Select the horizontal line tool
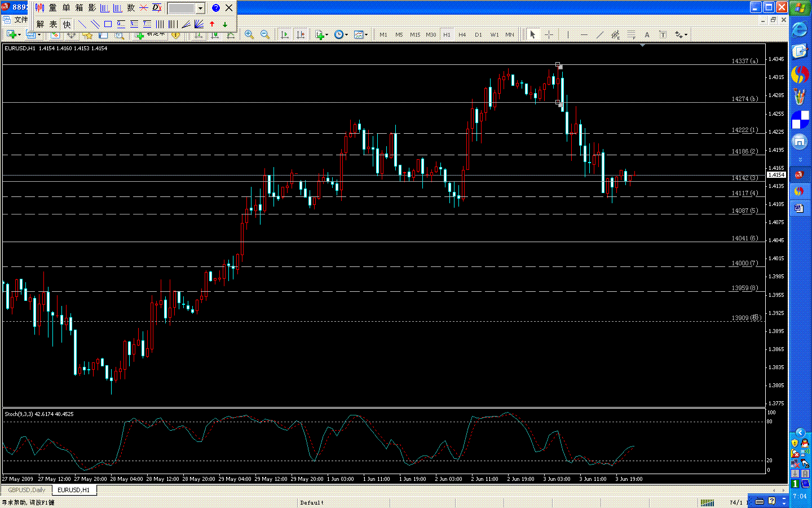Viewport: 812px width, 508px height. (584, 35)
